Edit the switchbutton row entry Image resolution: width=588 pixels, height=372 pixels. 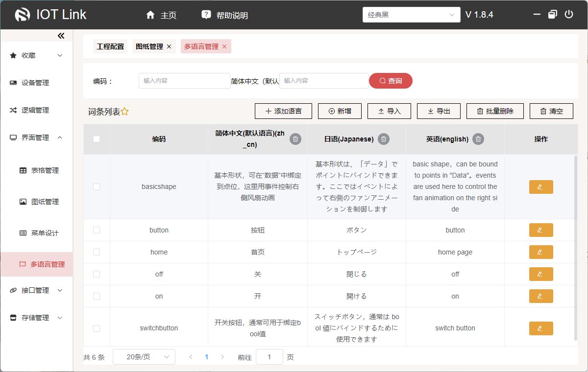(x=541, y=328)
